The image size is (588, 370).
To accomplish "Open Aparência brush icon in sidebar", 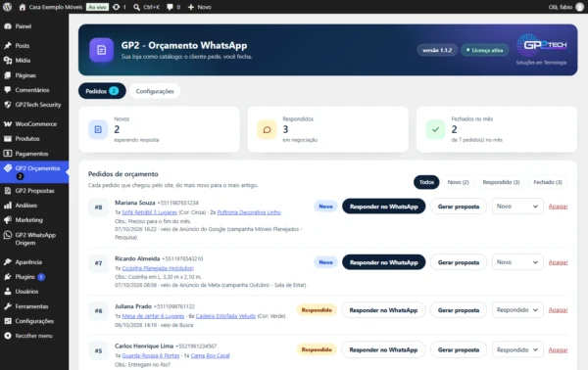I will [8, 261].
